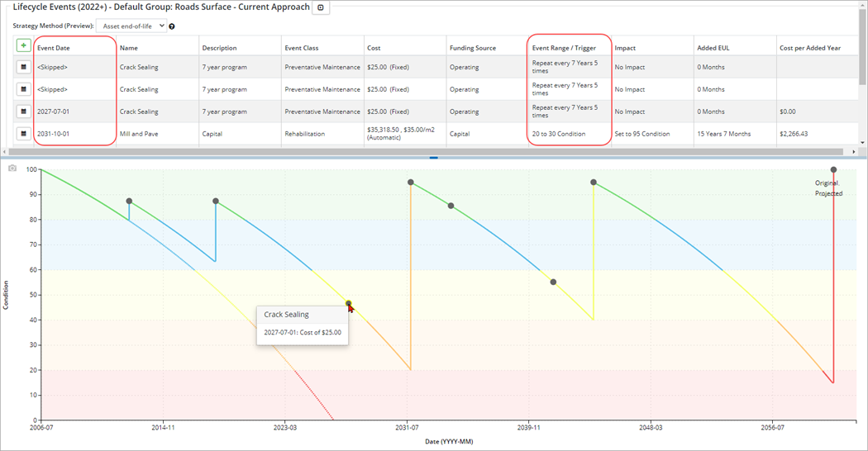The width and height of the screenshot is (868, 451).
Task: Click the table's vertical scrollbar thumb
Action: pyautogui.click(x=863, y=62)
